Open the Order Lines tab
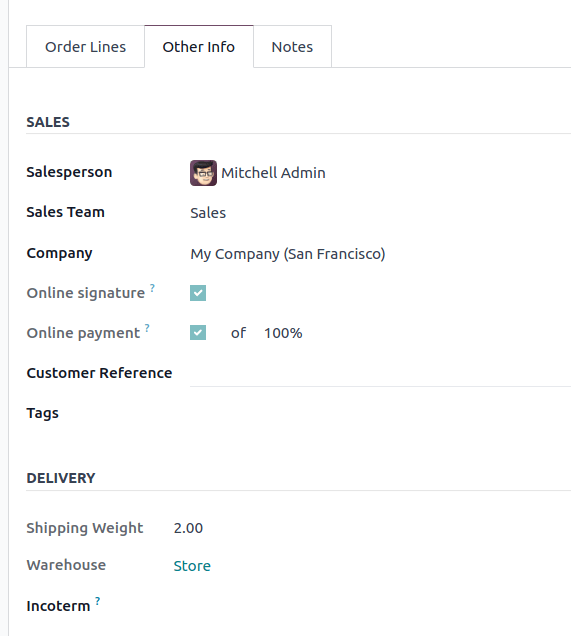 point(85,47)
